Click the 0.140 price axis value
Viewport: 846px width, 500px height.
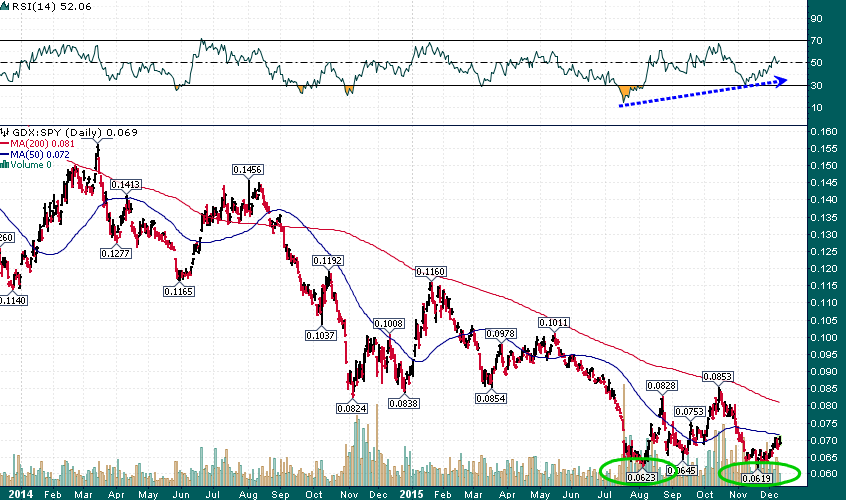click(x=824, y=200)
